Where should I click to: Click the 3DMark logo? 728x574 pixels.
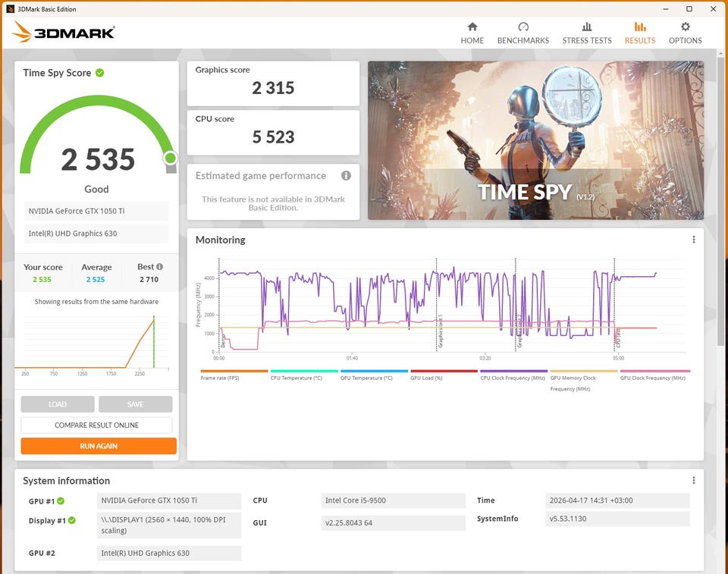(x=63, y=32)
